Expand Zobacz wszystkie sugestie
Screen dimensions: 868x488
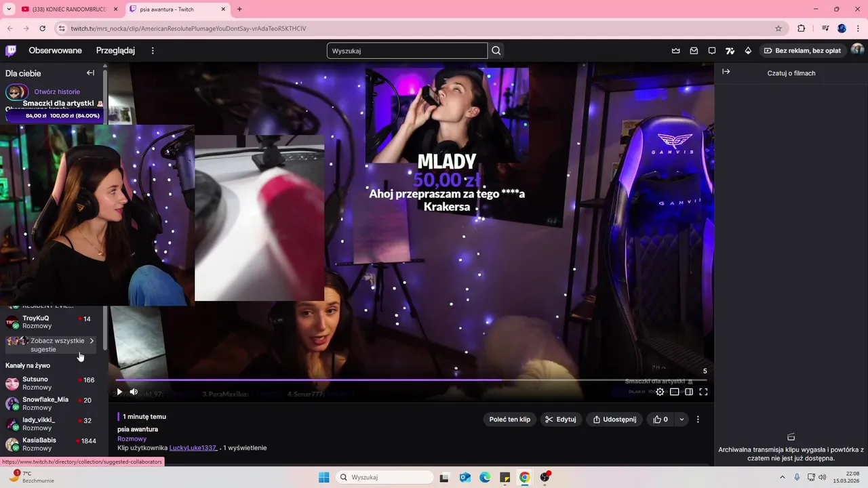pos(51,345)
